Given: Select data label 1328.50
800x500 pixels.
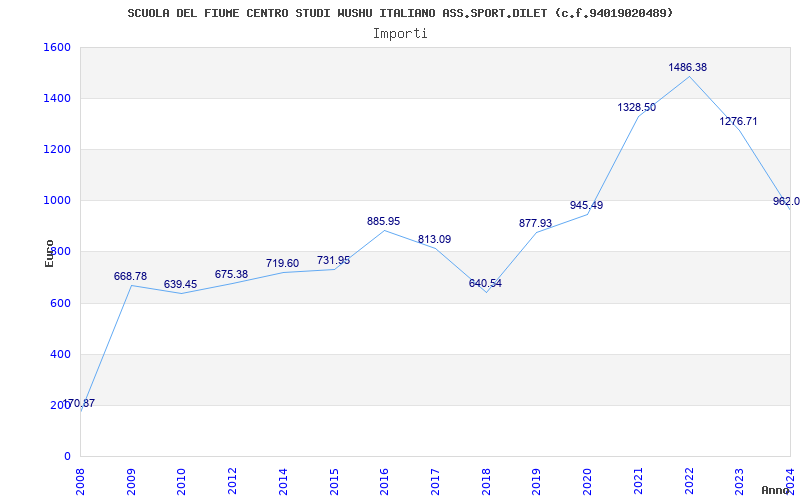Looking at the screenshot, I should click(636, 107).
